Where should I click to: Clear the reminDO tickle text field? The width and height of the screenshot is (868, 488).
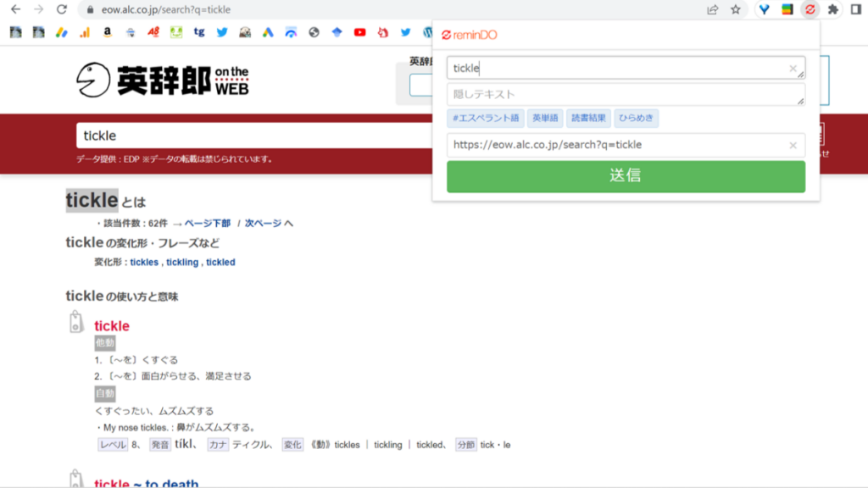click(x=793, y=68)
